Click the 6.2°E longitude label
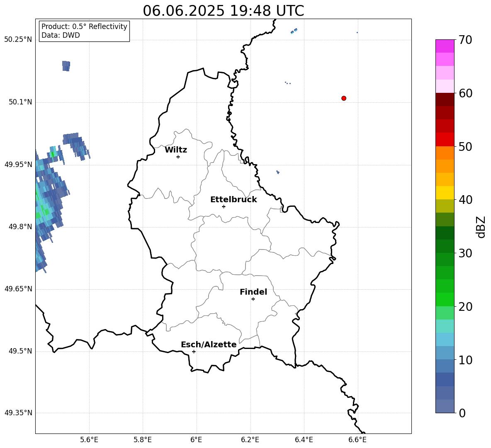The width and height of the screenshot is (491, 448). (x=250, y=440)
